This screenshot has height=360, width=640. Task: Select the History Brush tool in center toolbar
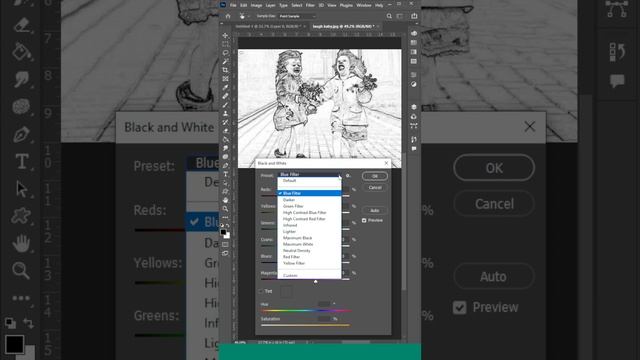tap(225, 122)
